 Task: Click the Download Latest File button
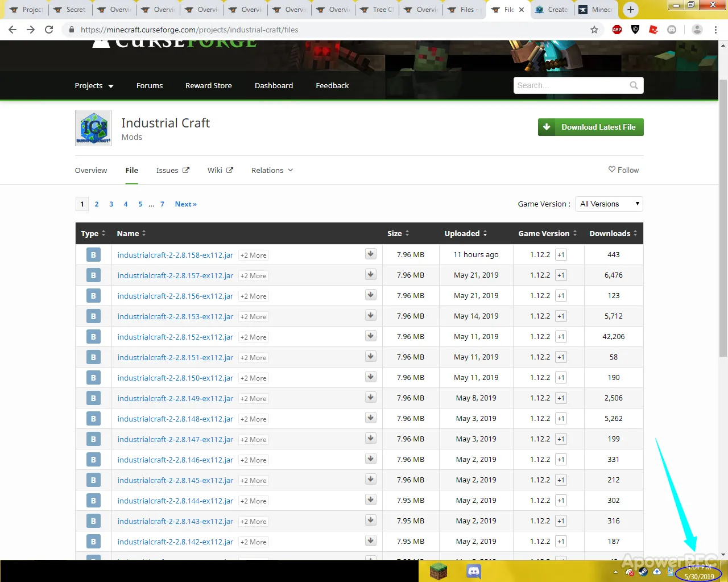click(591, 127)
